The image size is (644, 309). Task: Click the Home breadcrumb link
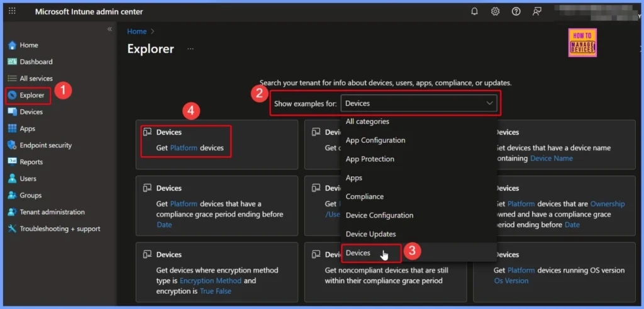(x=136, y=31)
